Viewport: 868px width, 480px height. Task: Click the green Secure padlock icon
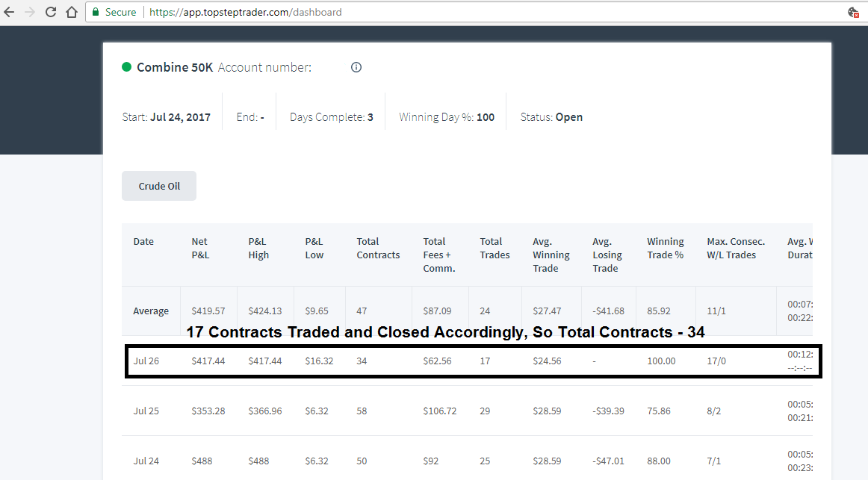[96, 12]
